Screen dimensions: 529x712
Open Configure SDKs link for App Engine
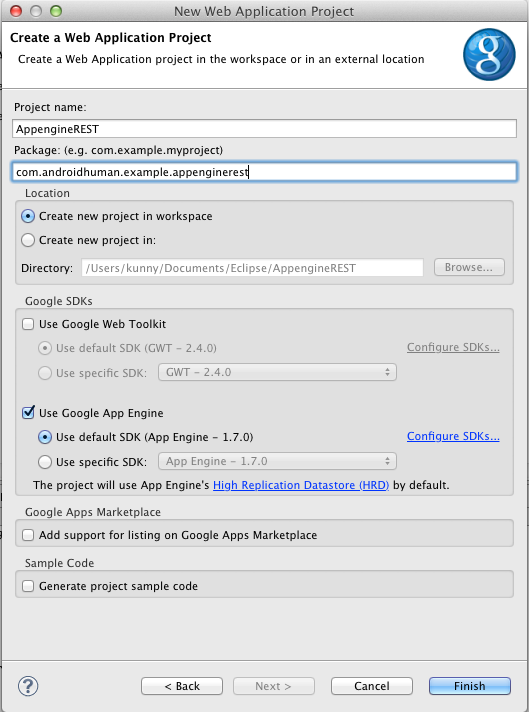(x=453, y=436)
